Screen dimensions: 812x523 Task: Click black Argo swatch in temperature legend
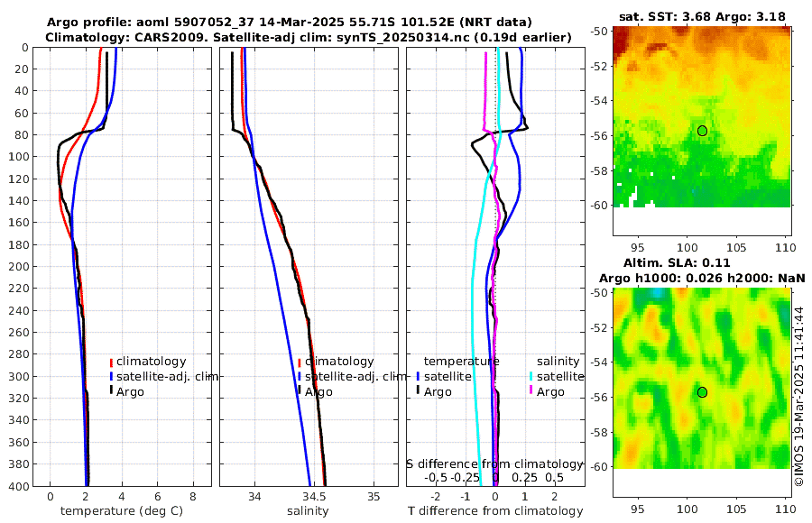[x=111, y=391]
